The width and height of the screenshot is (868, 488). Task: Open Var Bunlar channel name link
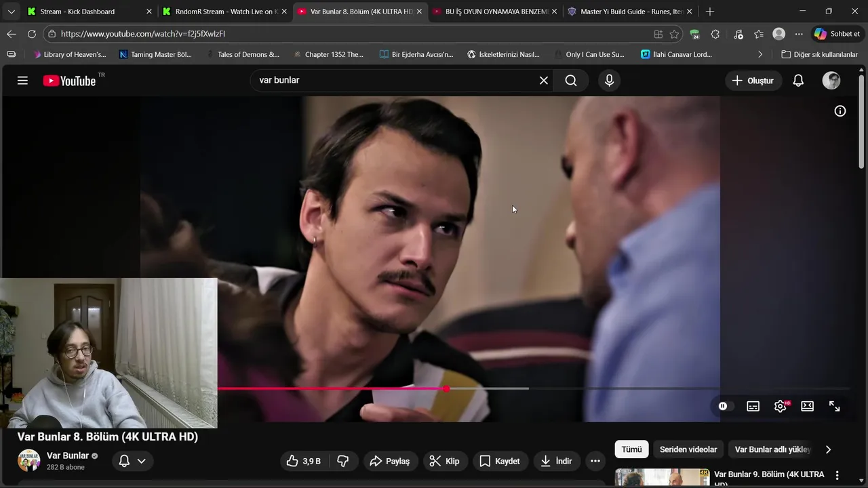[x=68, y=455]
